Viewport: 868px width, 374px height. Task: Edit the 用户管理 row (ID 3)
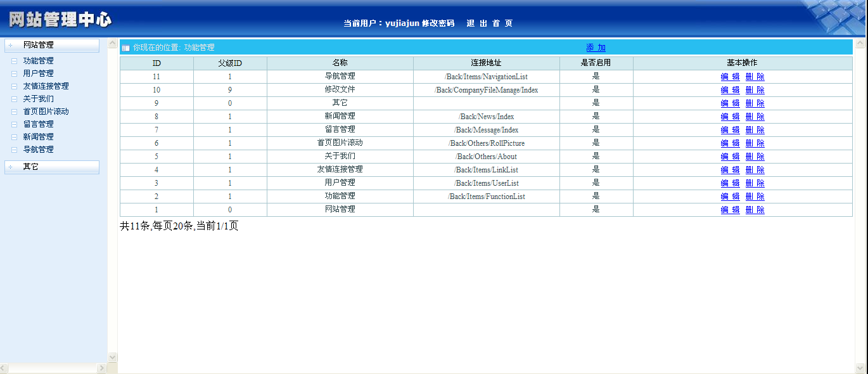[730, 183]
